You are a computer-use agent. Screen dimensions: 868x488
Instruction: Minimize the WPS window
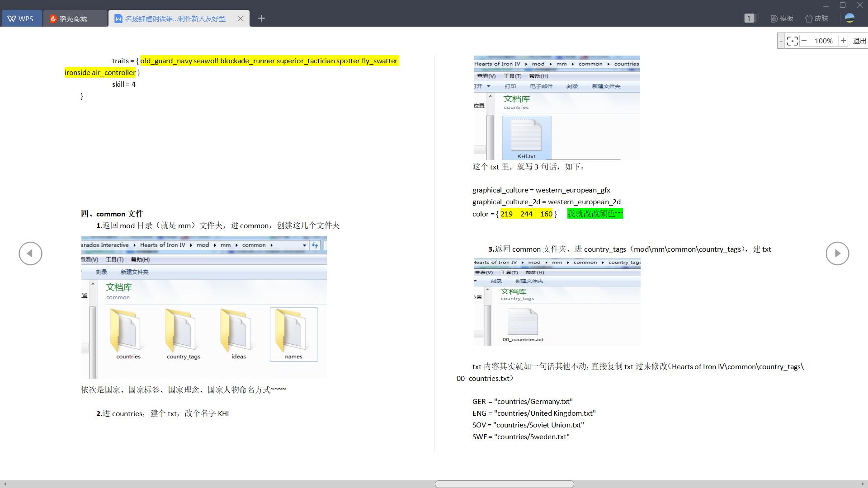pos(826,5)
